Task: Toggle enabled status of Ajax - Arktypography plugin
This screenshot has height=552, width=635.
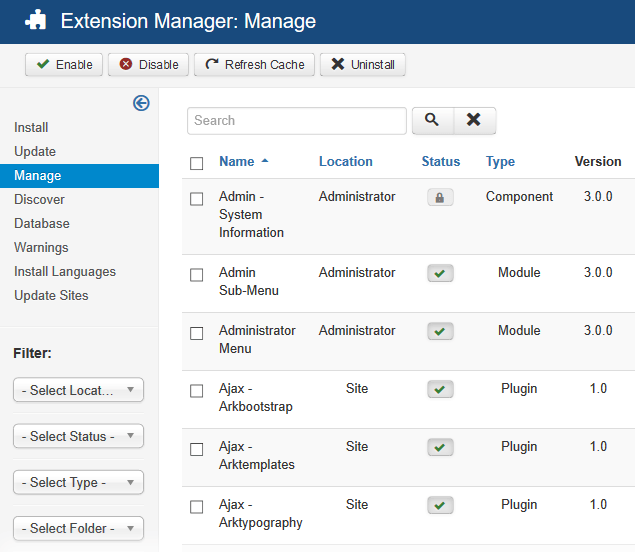Action: pyautogui.click(x=440, y=505)
